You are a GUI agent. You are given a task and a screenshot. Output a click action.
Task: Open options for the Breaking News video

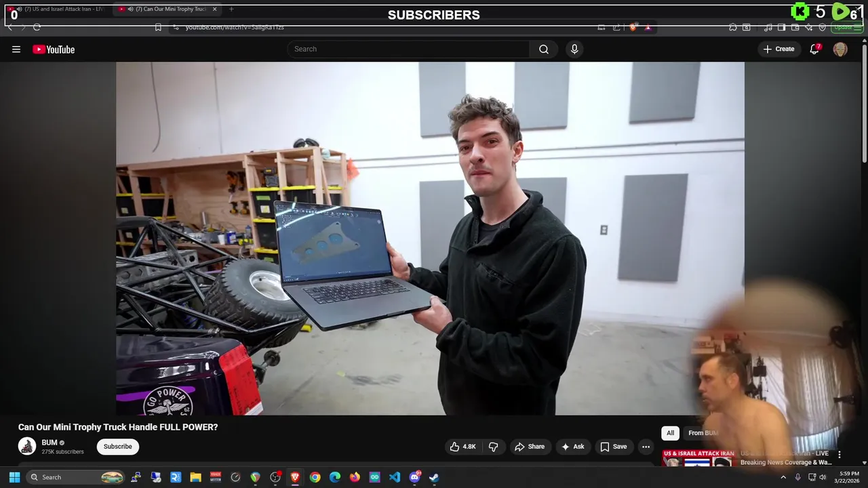840,455
